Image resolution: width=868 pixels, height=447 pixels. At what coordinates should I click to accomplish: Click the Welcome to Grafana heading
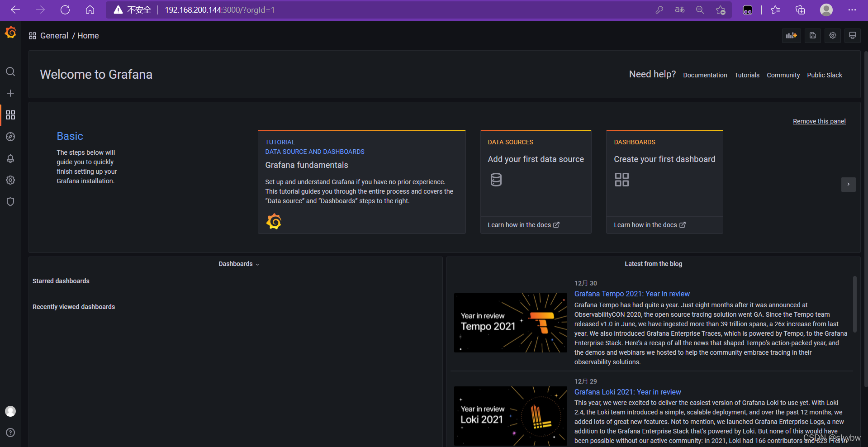96,74
